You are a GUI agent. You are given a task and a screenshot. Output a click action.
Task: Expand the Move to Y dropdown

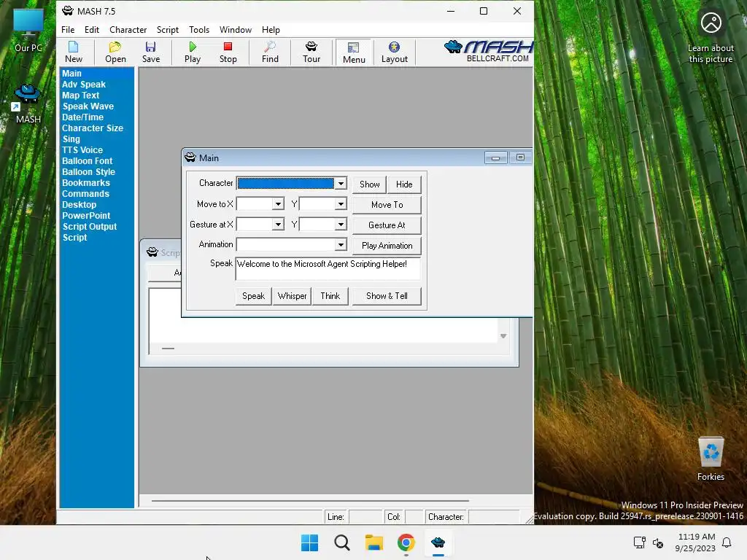pyautogui.click(x=341, y=204)
